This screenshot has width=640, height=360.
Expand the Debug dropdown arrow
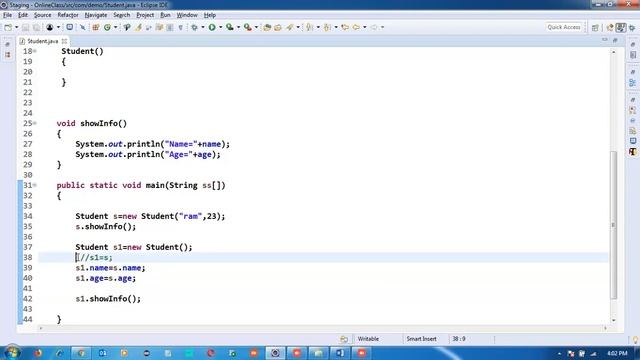pos(203,27)
